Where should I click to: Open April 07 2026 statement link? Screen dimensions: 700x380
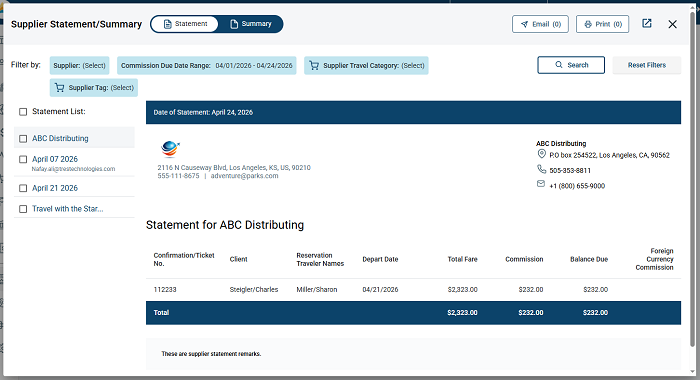[55, 159]
